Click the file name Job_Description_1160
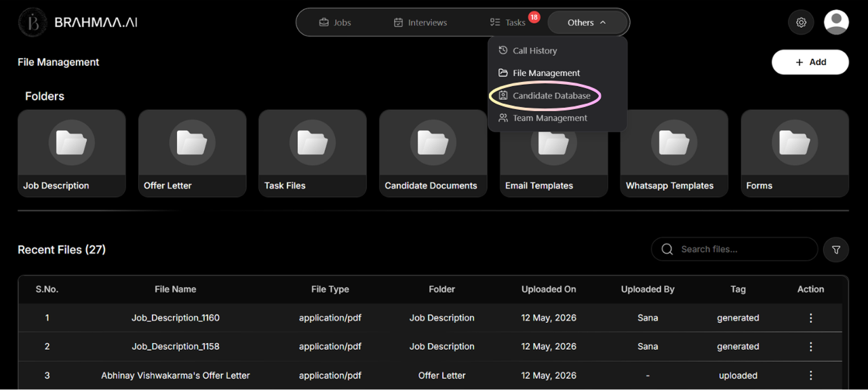This screenshot has width=868, height=390. 176,318
